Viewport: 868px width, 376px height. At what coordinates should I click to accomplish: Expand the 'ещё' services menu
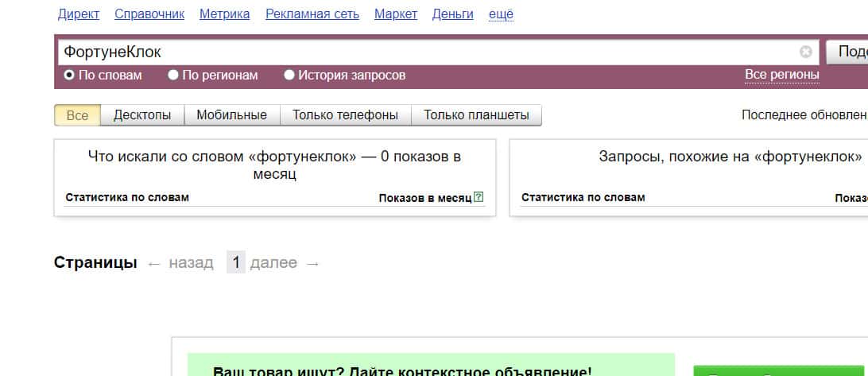501,14
